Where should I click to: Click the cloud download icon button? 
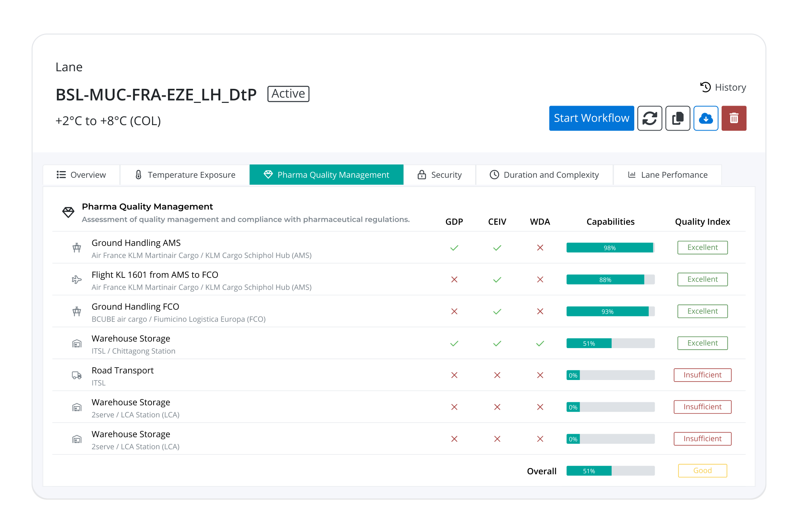pos(706,118)
